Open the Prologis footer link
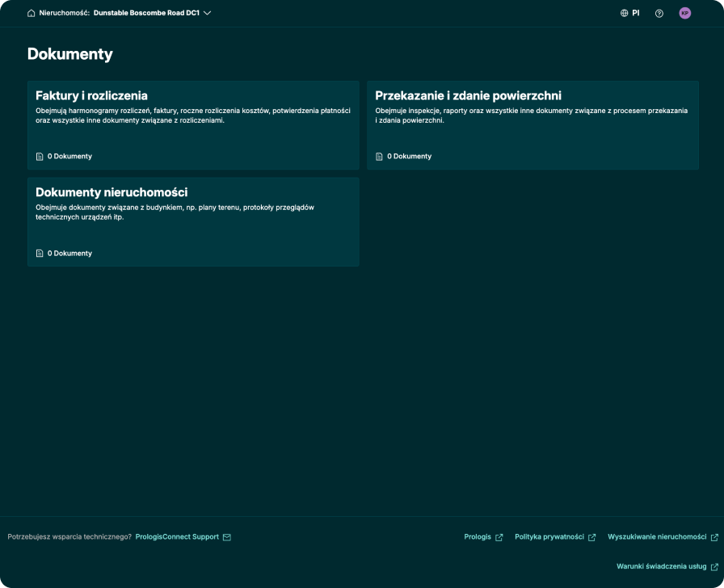 [478, 537]
